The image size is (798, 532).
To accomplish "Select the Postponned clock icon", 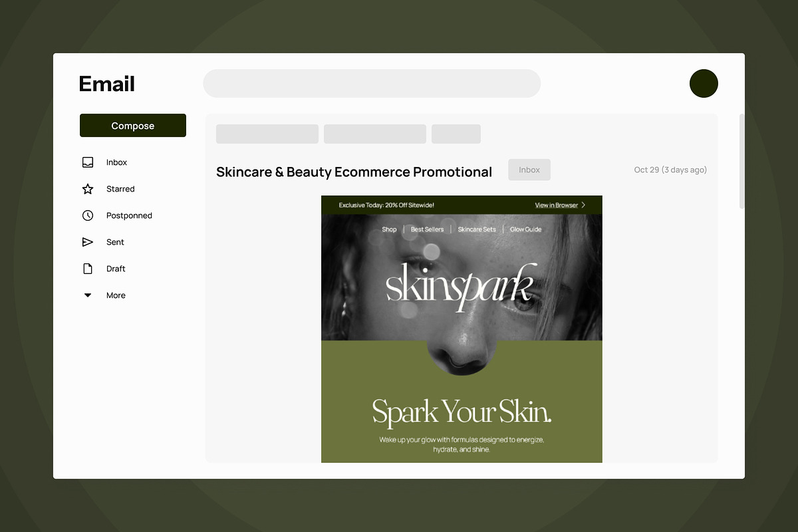I will (88, 215).
